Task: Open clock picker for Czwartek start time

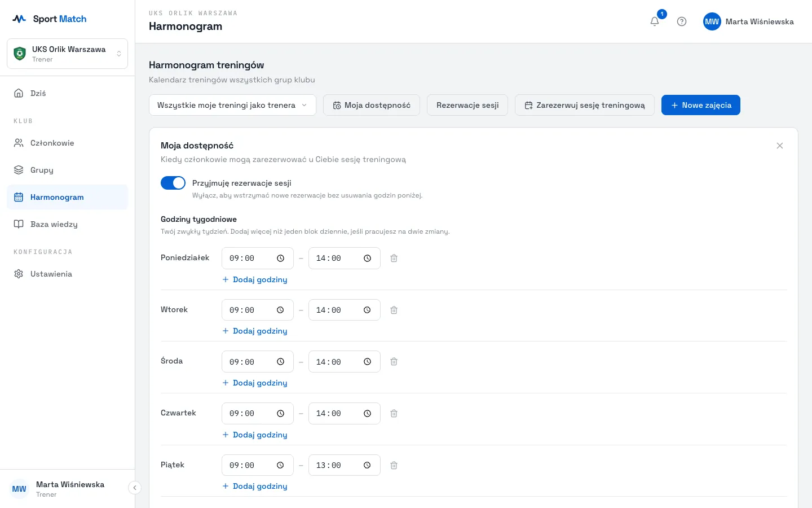Action: [280, 414]
